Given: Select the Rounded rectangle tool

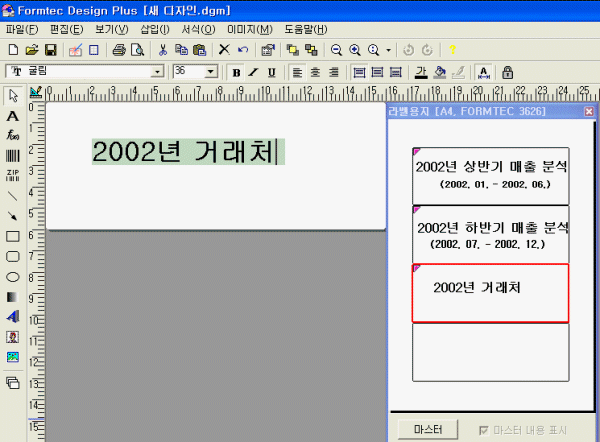Looking at the screenshot, I should (13, 256).
